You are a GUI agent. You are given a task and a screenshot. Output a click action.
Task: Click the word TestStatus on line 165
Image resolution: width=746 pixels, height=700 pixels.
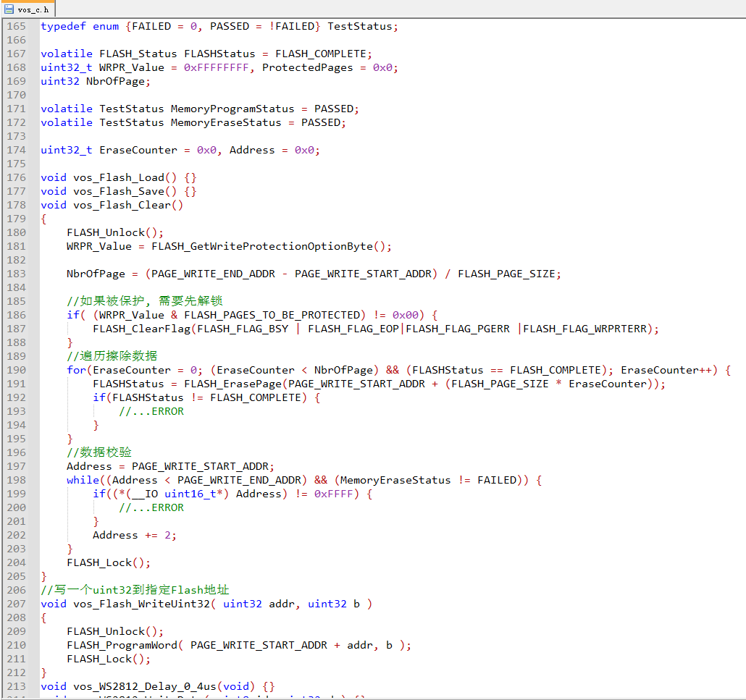360,26
